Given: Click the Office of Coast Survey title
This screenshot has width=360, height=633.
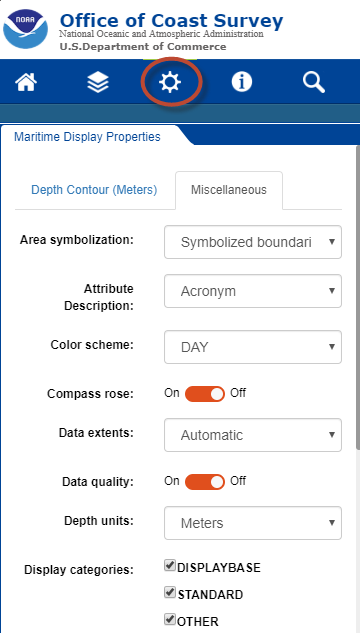Looking at the screenshot, I should pyautogui.click(x=172, y=21).
